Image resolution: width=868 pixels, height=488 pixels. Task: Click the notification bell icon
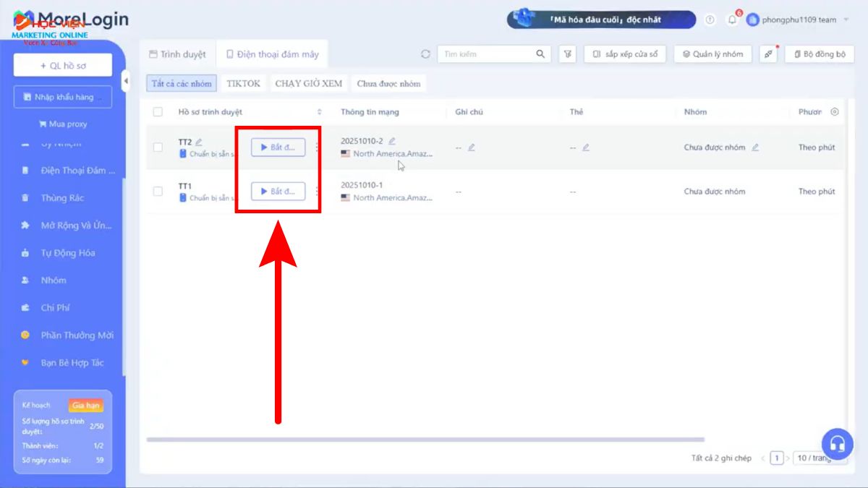coord(732,20)
